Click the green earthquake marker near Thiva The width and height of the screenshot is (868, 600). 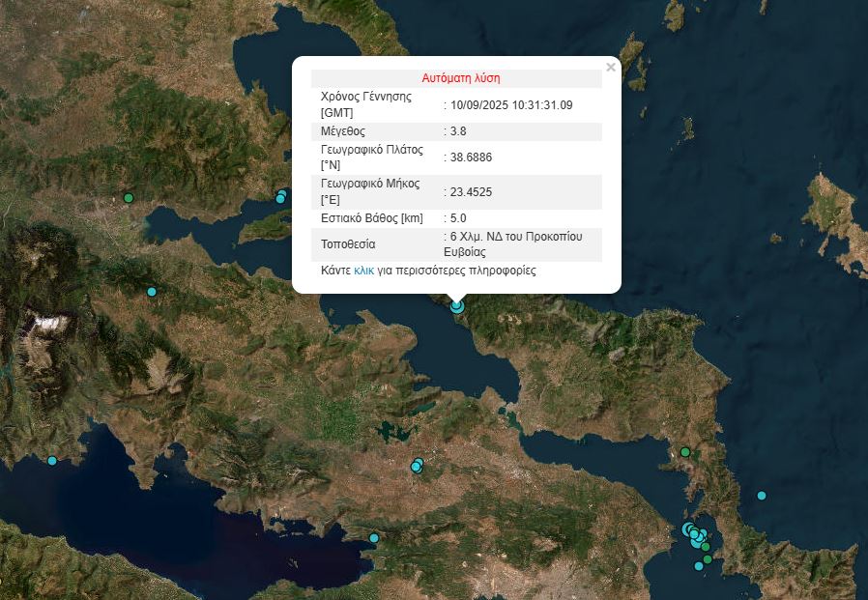tap(129, 198)
